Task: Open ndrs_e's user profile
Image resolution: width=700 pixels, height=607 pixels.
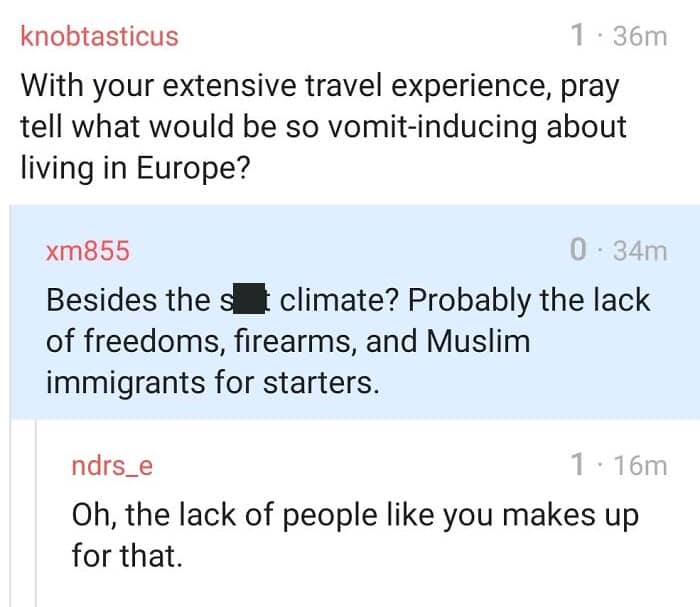Action: (113, 465)
